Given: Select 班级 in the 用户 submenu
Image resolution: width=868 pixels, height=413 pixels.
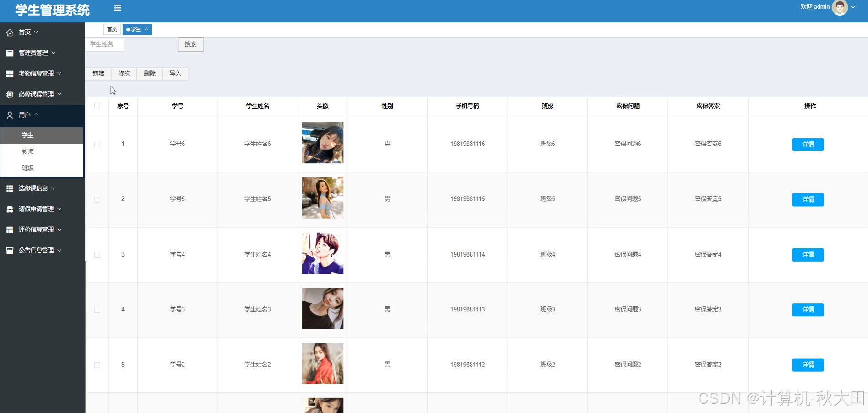Looking at the screenshot, I should 42,168.
